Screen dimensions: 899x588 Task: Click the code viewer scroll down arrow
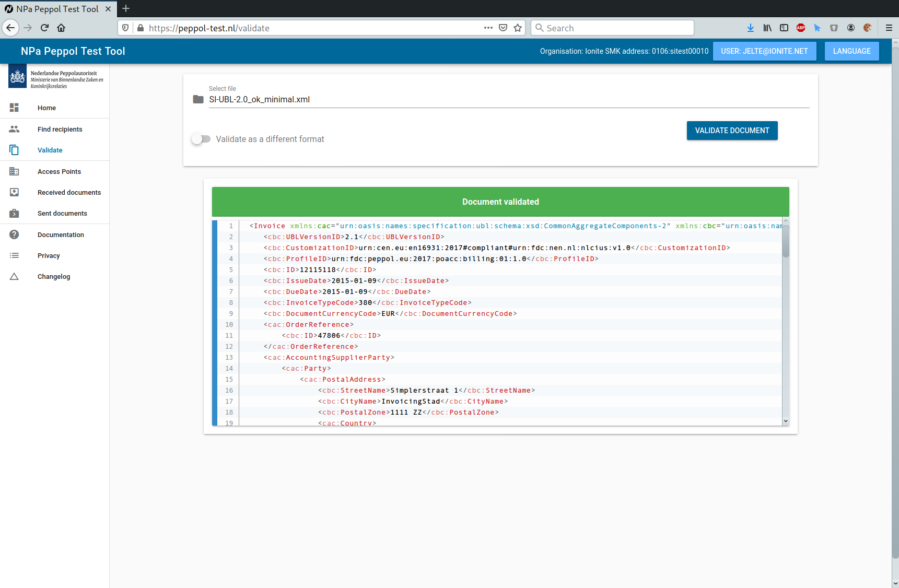click(786, 421)
